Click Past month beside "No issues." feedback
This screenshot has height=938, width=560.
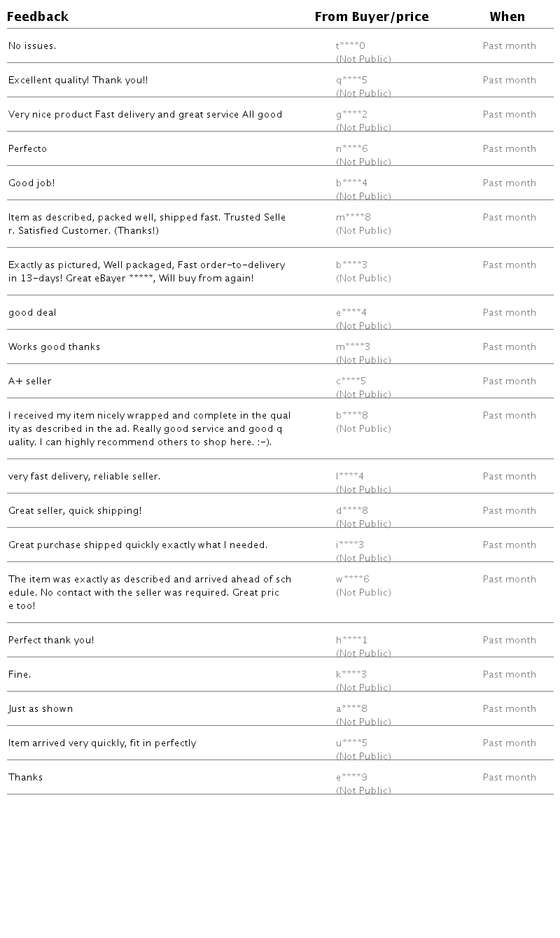[x=509, y=46]
